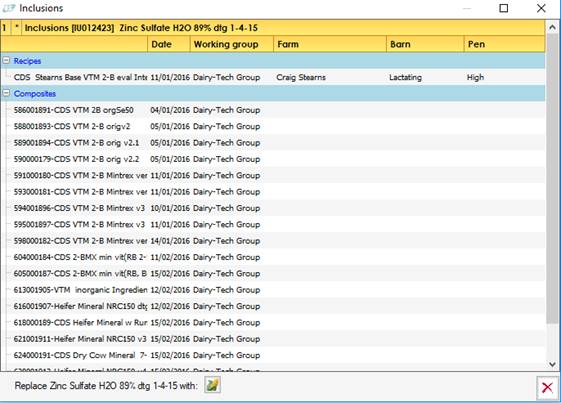Click the asterisk cell in header row
The width and height of the screenshot is (561, 403).
click(16, 28)
